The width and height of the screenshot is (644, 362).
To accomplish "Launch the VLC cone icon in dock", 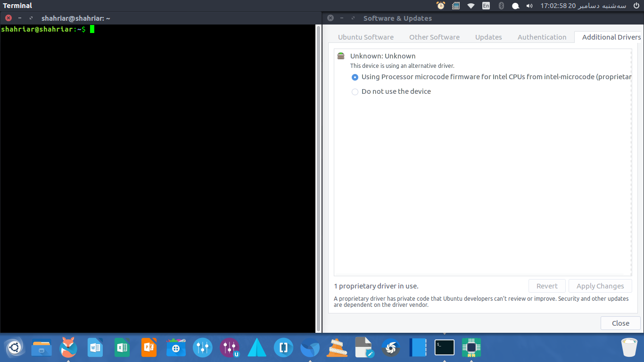I will [x=337, y=348].
